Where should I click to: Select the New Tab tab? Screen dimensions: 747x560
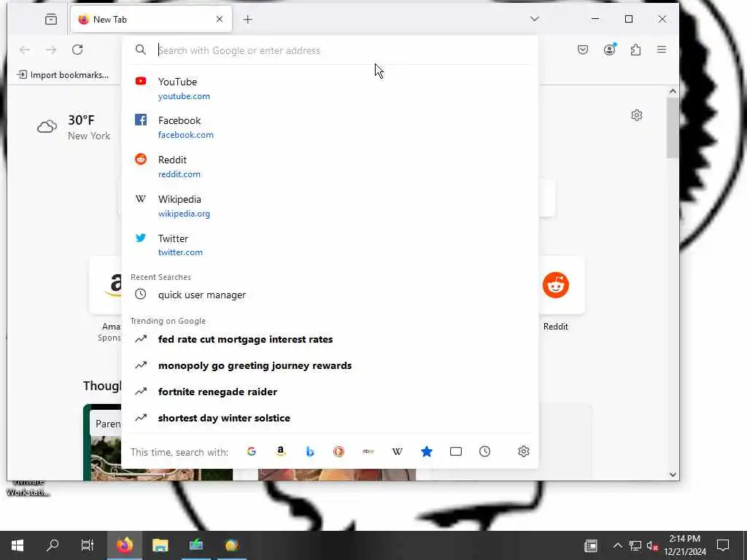(x=151, y=20)
